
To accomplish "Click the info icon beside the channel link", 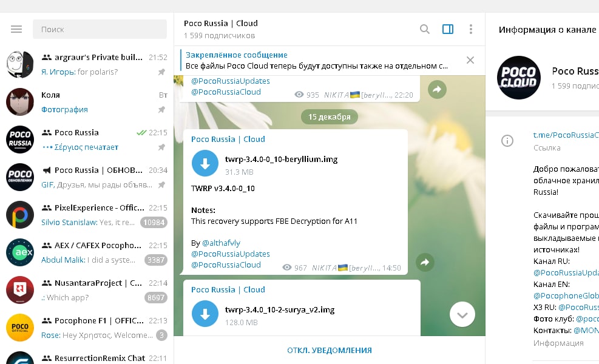I will 507,141.
